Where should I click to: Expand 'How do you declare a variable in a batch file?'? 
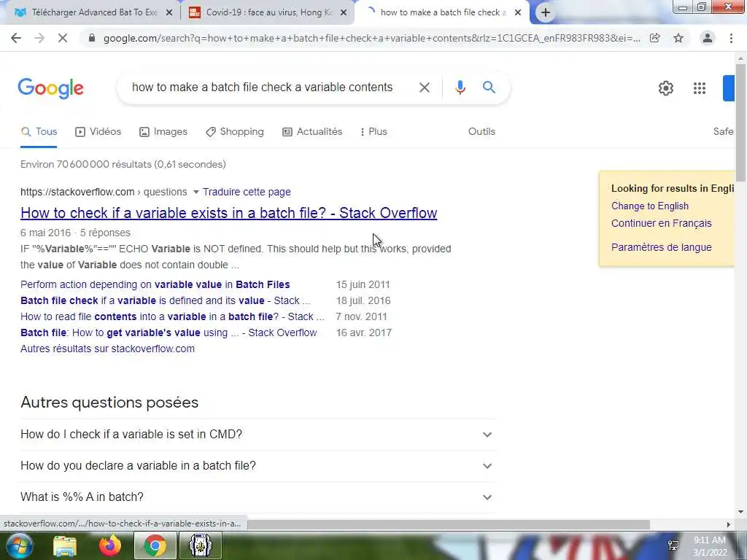[x=258, y=466]
